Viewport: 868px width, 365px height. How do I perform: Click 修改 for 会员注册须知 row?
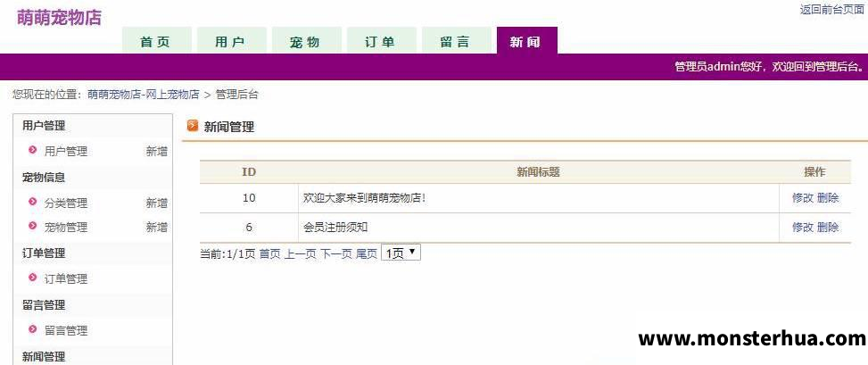coord(803,227)
